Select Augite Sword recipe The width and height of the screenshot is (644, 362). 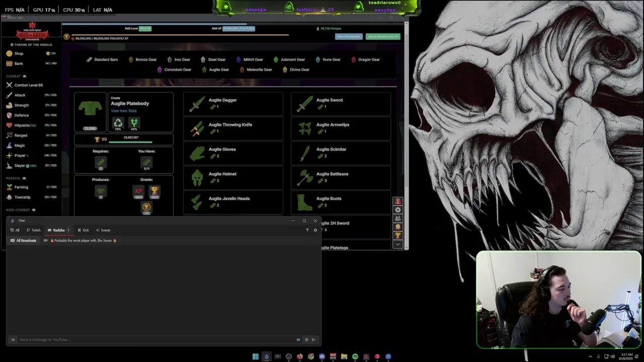(341, 104)
